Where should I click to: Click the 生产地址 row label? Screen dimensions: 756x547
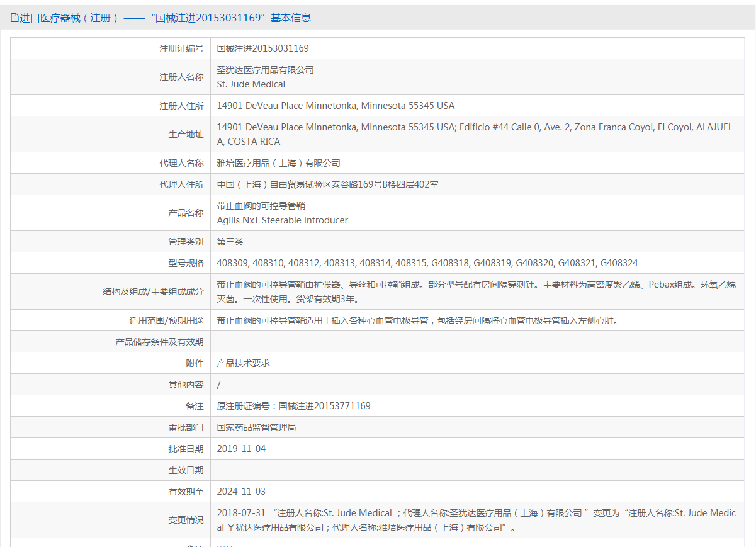tap(186, 134)
